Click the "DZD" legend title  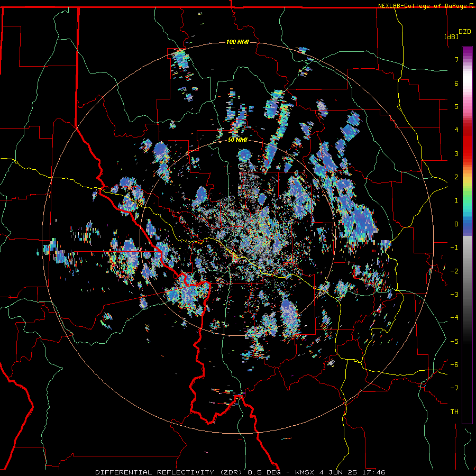coord(465,32)
